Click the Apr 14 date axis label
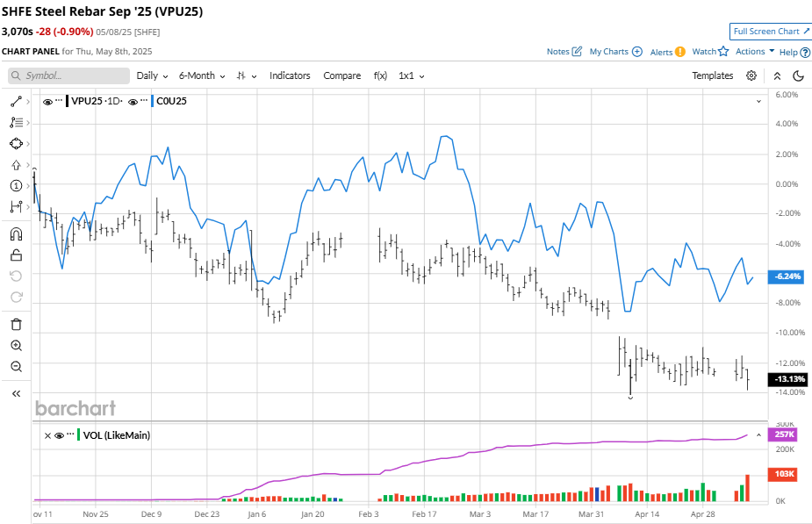The width and height of the screenshot is (812, 524). click(647, 514)
